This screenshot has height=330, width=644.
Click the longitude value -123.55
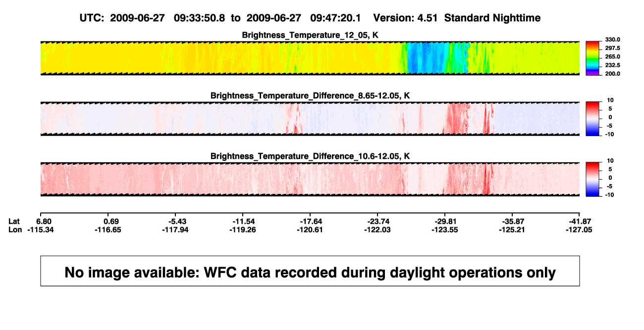(x=445, y=230)
